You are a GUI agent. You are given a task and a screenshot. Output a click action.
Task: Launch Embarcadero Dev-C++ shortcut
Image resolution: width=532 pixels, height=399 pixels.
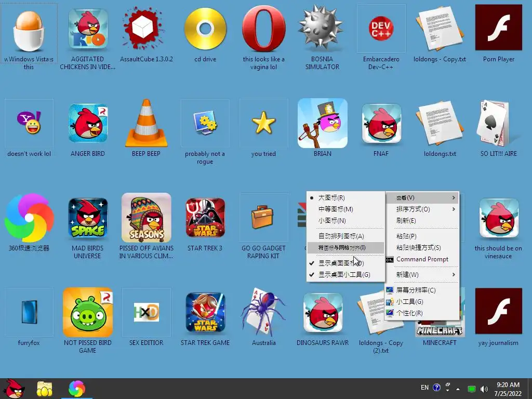point(381,29)
